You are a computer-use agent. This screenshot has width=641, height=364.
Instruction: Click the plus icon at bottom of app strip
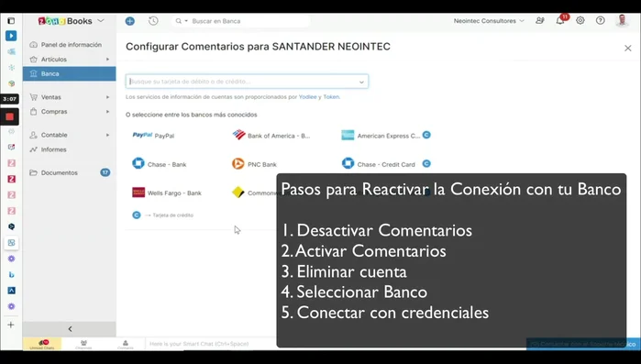click(11, 325)
